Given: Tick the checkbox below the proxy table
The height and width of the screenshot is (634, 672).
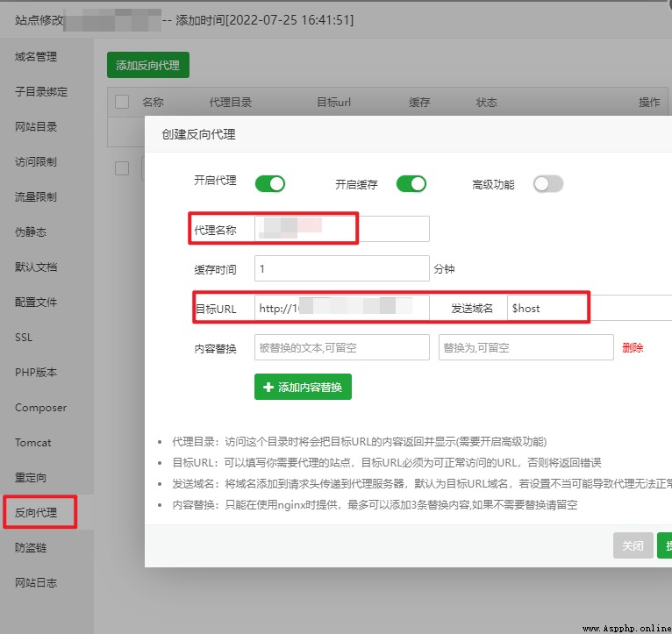Looking at the screenshot, I should [x=122, y=167].
